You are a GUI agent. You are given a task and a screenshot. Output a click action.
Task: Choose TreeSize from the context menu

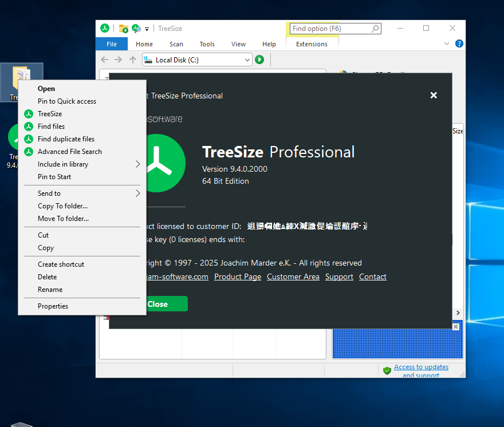click(82, 114)
